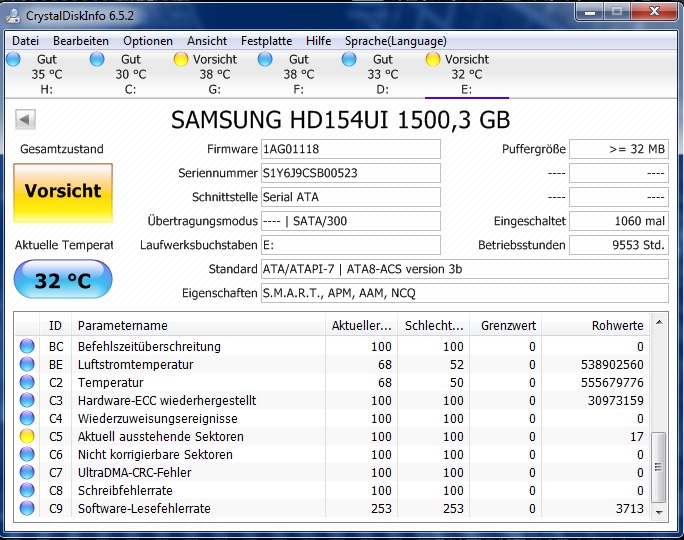Viewport: 684px width, 540px height.
Task: Click the Schnittstelle field Serial ATA
Action: [351, 197]
